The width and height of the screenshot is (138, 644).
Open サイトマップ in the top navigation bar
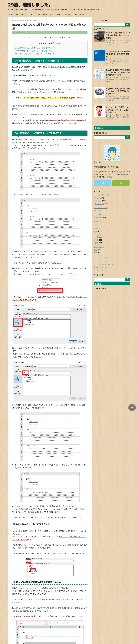click(67, 14)
